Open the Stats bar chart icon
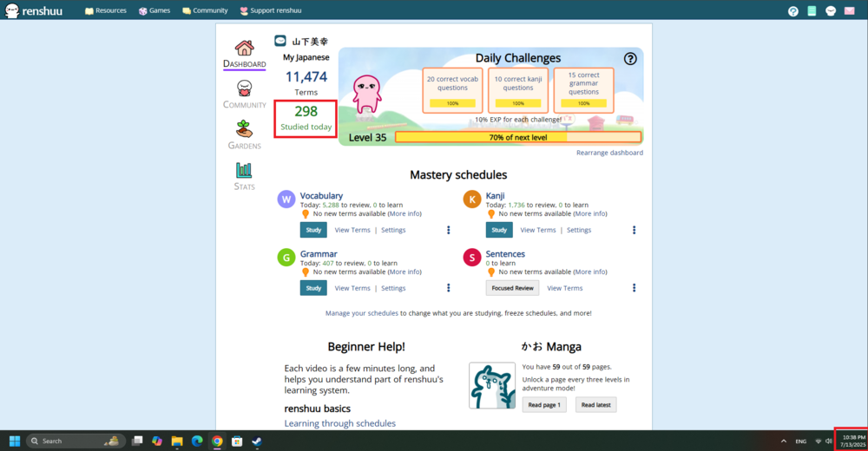868x451 pixels. click(x=244, y=170)
